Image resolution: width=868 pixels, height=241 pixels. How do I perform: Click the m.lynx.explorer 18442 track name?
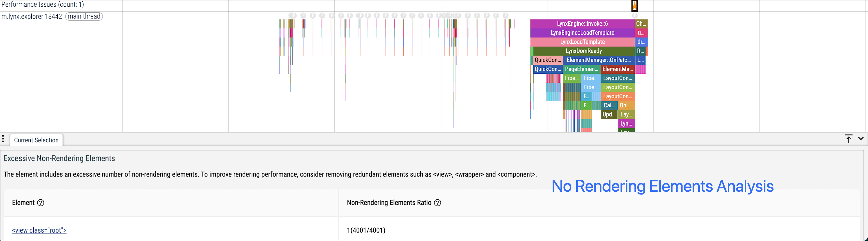(x=32, y=16)
